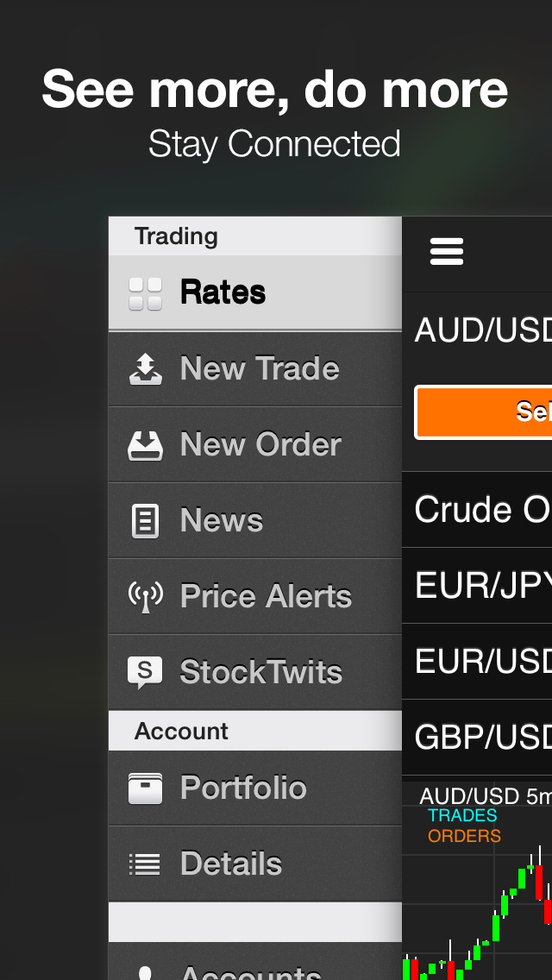Select the AUD/USD rate row
552x980 pixels.
481,330
